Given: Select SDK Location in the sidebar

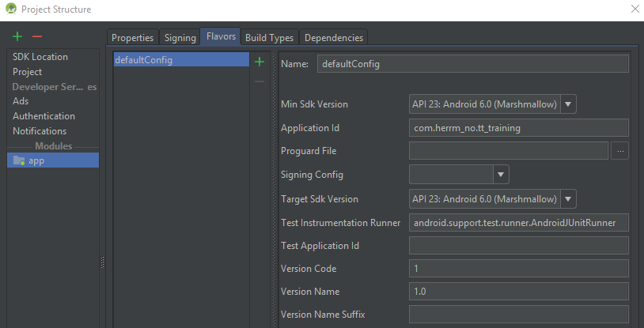Looking at the screenshot, I should coord(40,57).
